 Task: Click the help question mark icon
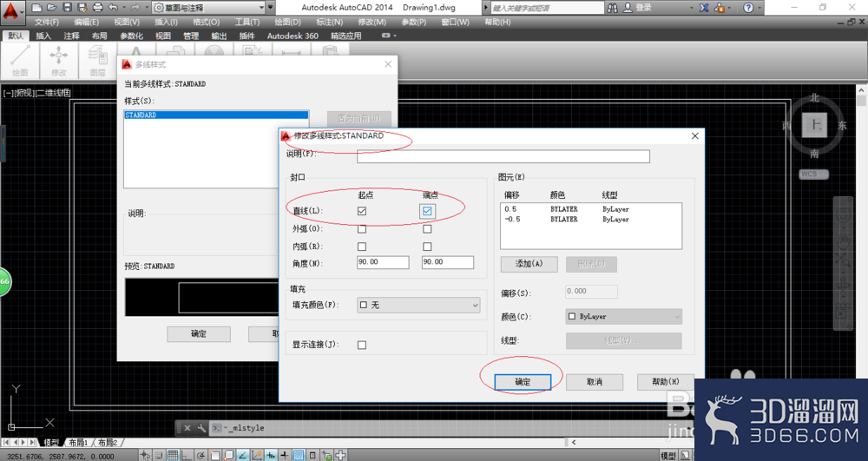click(x=748, y=8)
